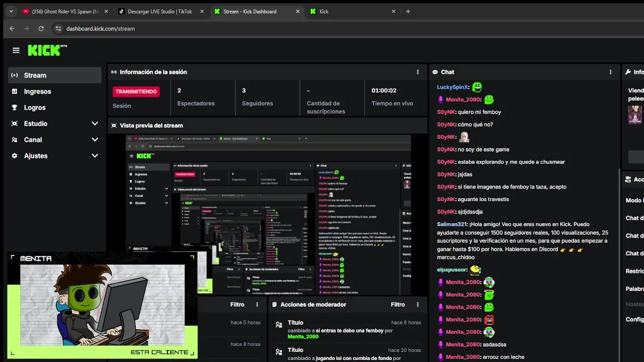Click the Tiempo en vivo timer 01:00:02
This screenshot has height=362, width=644.
pyautogui.click(x=384, y=90)
